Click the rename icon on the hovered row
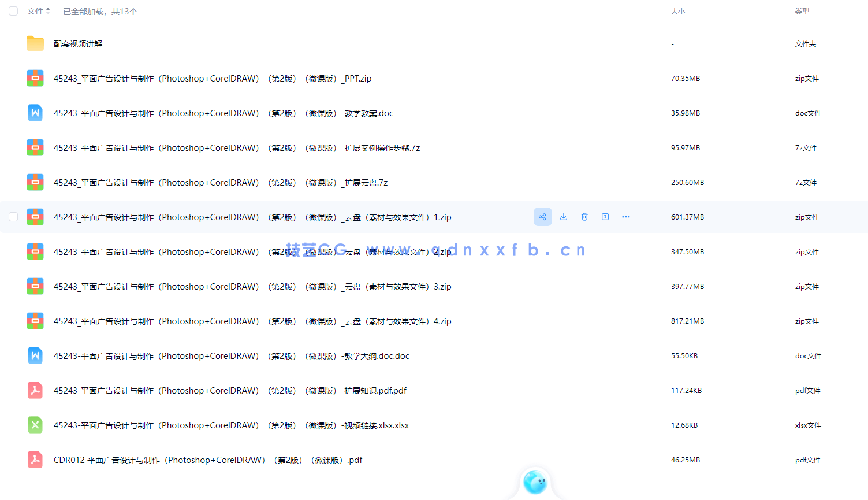 pyautogui.click(x=605, y=217)
